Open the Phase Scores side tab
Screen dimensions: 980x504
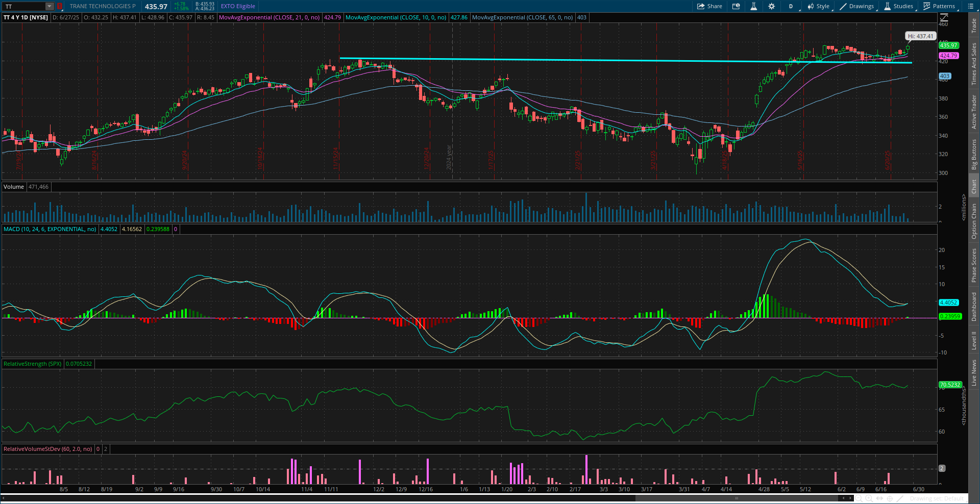point(974,265)
